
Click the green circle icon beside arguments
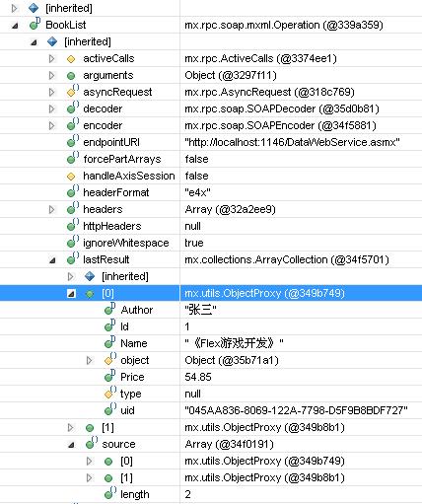(x=71, y=76)
